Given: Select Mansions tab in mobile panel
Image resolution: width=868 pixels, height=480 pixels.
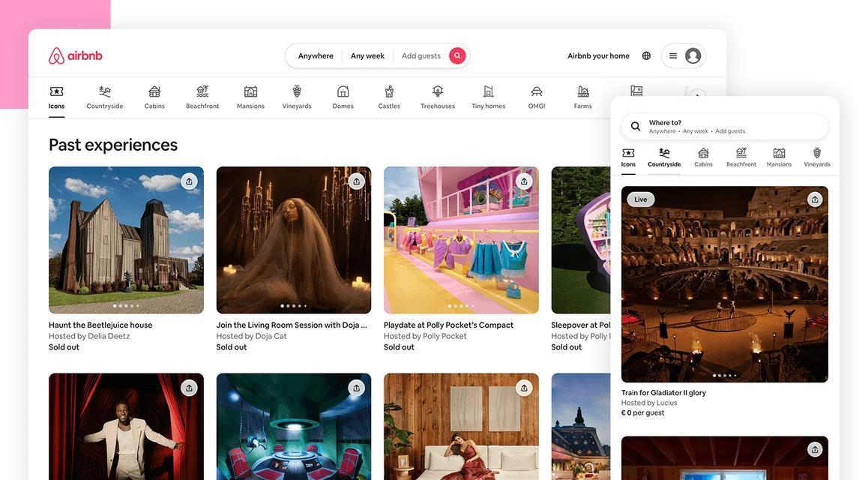Looking at the screenshot, I should [x=779, y=157].
